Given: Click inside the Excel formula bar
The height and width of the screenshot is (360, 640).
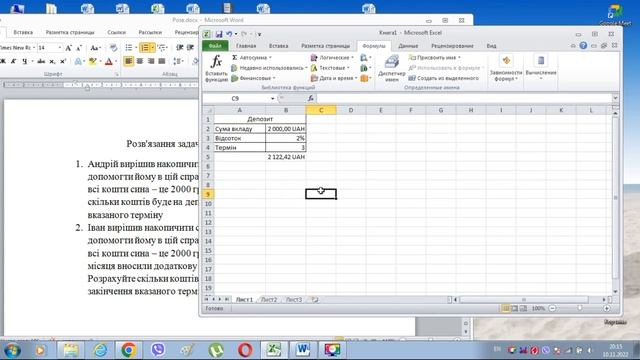Looking at the screenshot, I should (463, 98).
